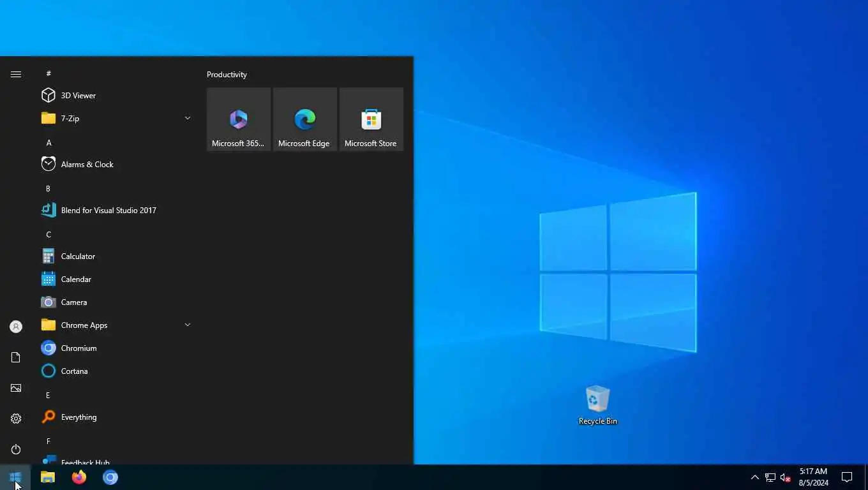Click the Power button in Start
Screen dimensions: 868x490
[x=16, y=449]
